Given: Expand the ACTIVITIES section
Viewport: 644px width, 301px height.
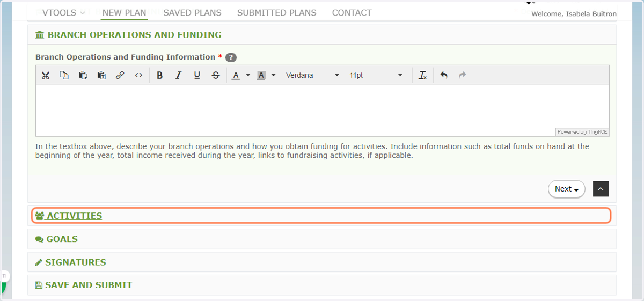Looking at the screenshot, I should tap(321, 216).
